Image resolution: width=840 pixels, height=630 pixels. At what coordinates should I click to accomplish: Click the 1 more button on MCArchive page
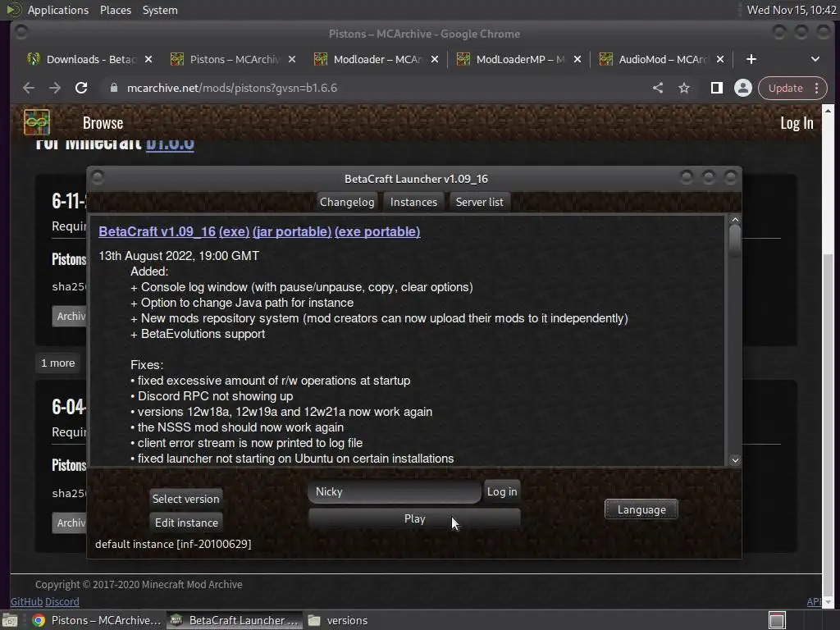(x=58, y=363)
